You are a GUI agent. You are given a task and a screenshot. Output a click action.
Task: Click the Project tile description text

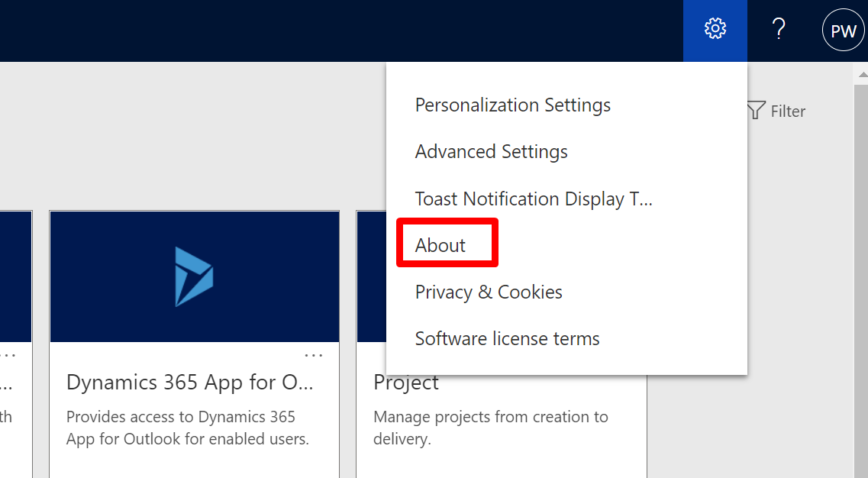(x=490, y=428)
